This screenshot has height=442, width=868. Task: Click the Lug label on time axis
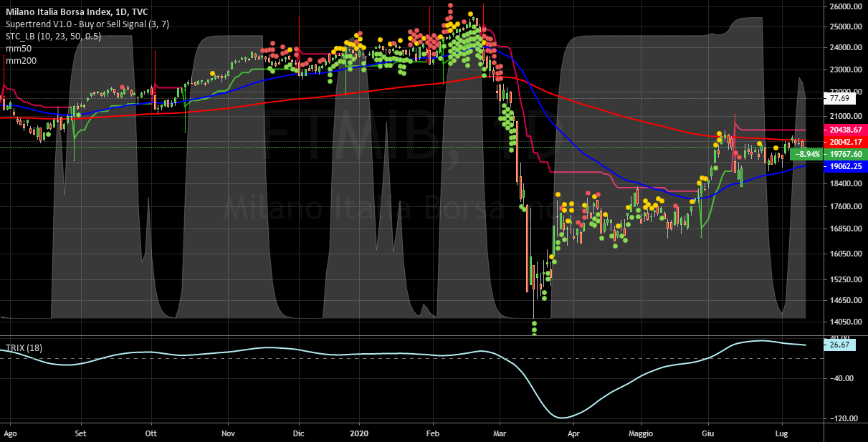[x=783, y=434]
